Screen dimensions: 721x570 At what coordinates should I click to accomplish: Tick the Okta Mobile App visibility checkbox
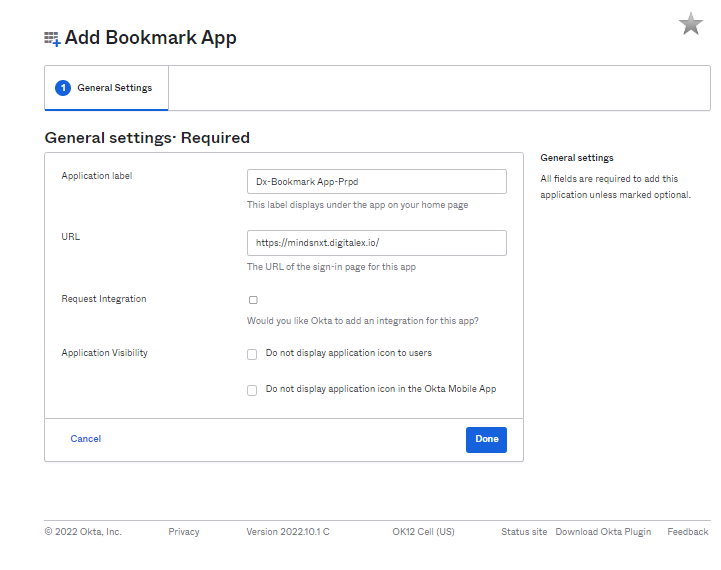click(253, 390)
